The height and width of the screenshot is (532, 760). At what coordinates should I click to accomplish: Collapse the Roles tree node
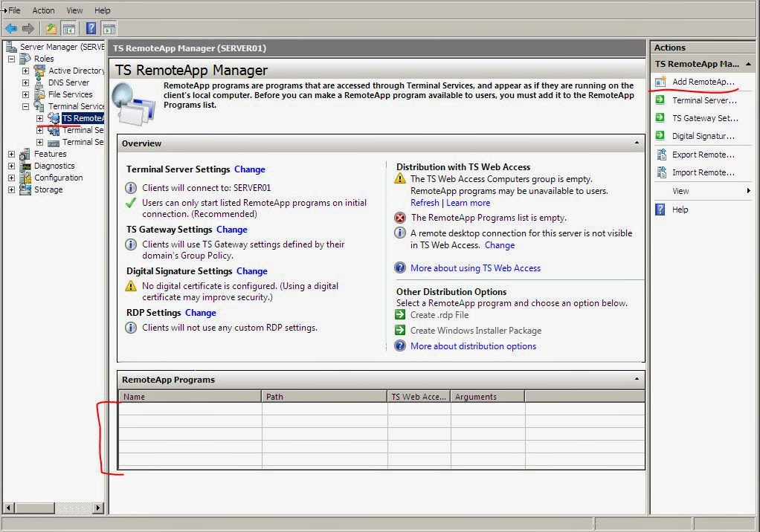(11, 59)
